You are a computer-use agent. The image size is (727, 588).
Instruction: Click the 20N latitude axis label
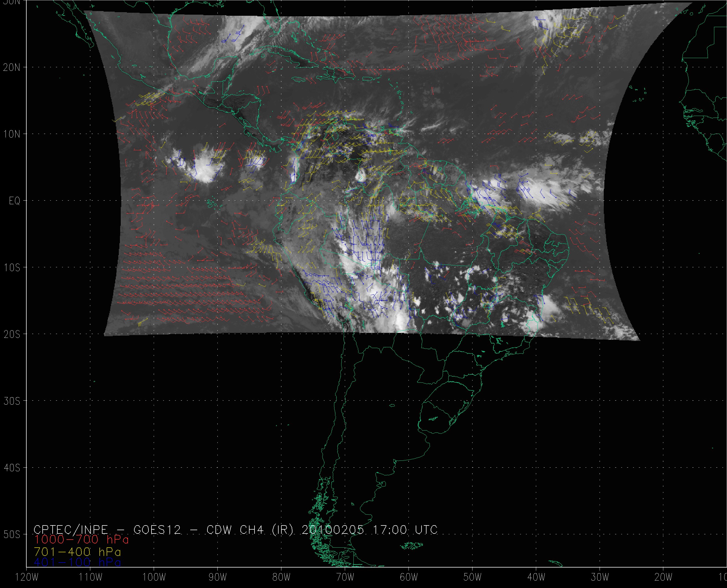click(12, 68)
